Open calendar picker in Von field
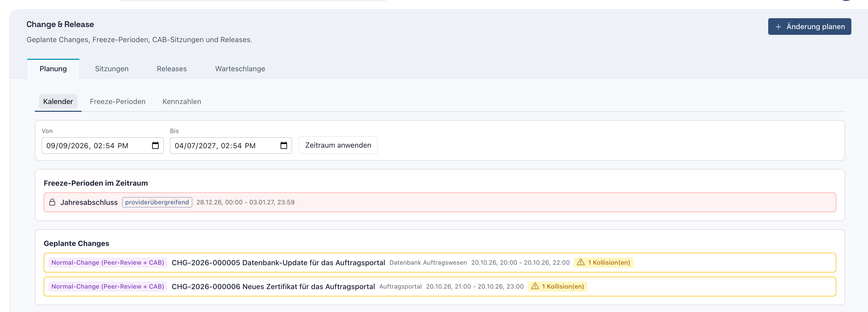This screenshot has height=312, width=868. coord(155,146)
